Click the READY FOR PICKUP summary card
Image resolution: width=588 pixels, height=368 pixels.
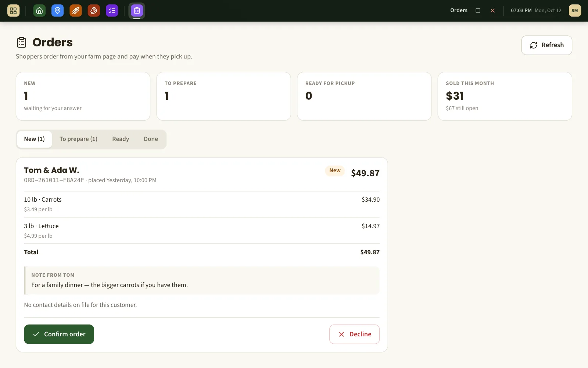364,96
